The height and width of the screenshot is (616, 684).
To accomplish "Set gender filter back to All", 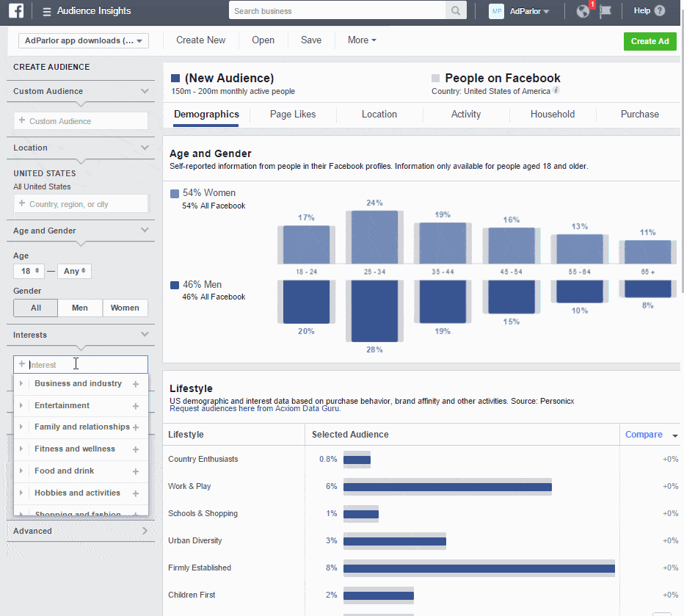I will pos(34,308).
